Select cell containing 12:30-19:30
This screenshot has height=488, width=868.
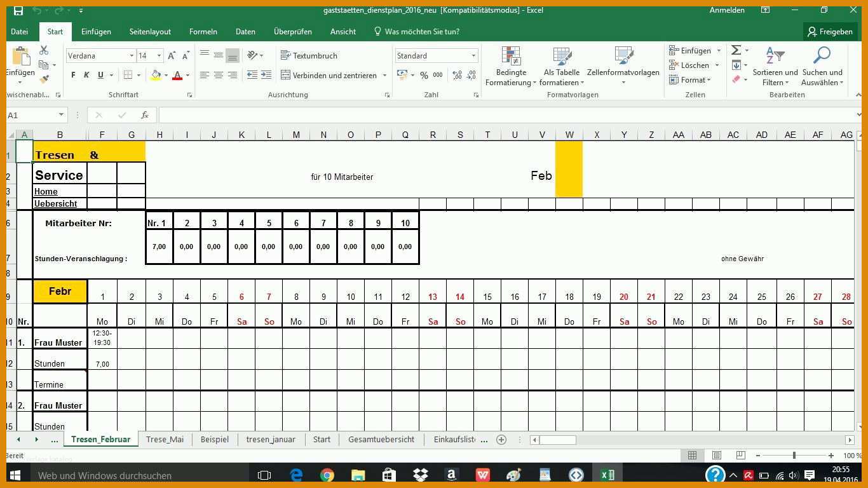(102, 337)
